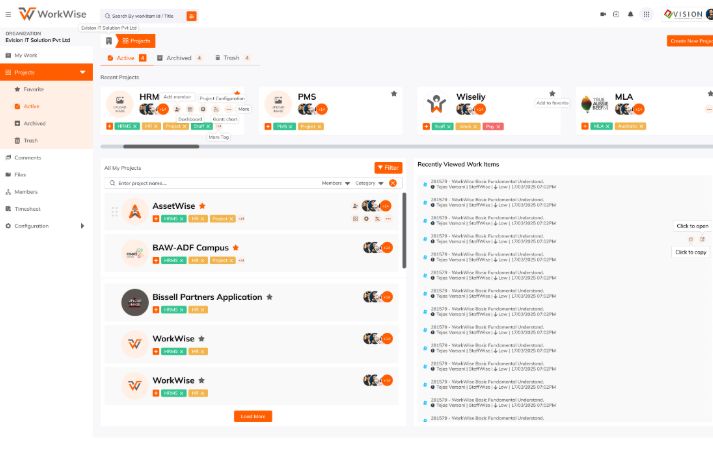Open AssetWise row's dashboard grid icon
Screen dimensions: 713x469
coord(355,219)
